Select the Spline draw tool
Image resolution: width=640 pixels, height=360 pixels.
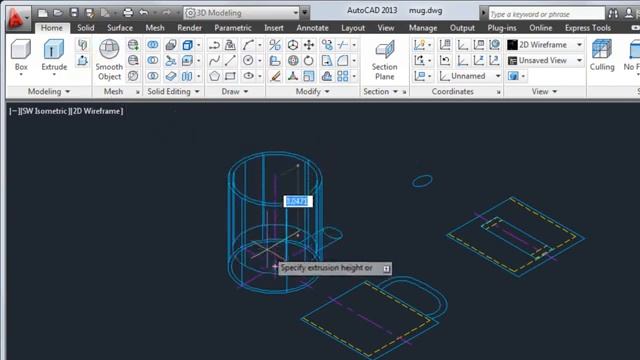(214, 60)
